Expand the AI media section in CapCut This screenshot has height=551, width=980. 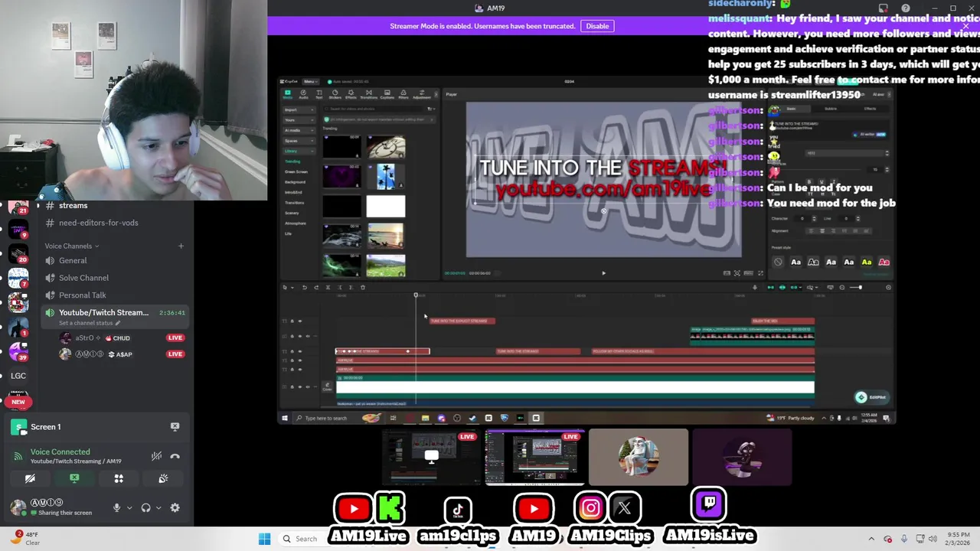click(299, 130)
